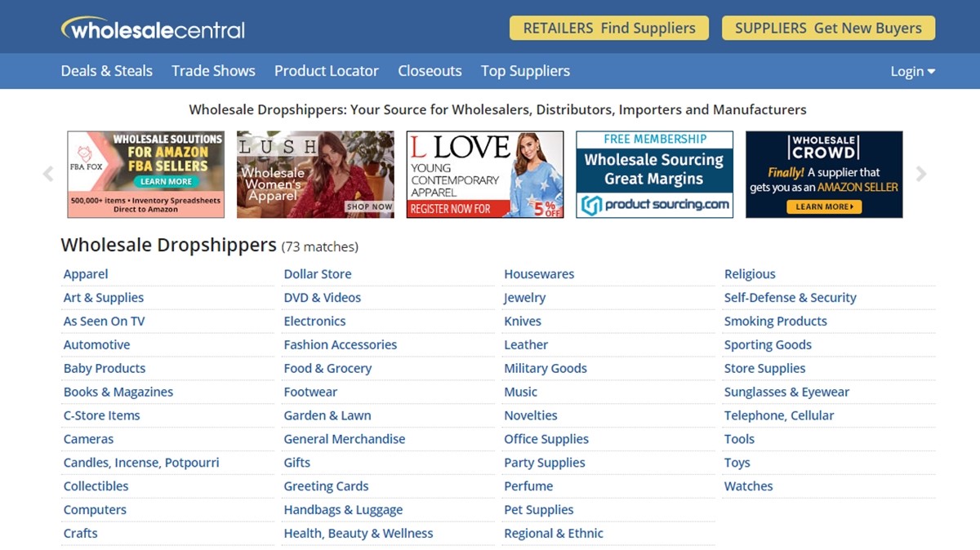Image resolution: width=980 pixels, height=550 pixels.
Task: Select C-Store Items category
Action: pyautogui.click(x=102, y=416)
